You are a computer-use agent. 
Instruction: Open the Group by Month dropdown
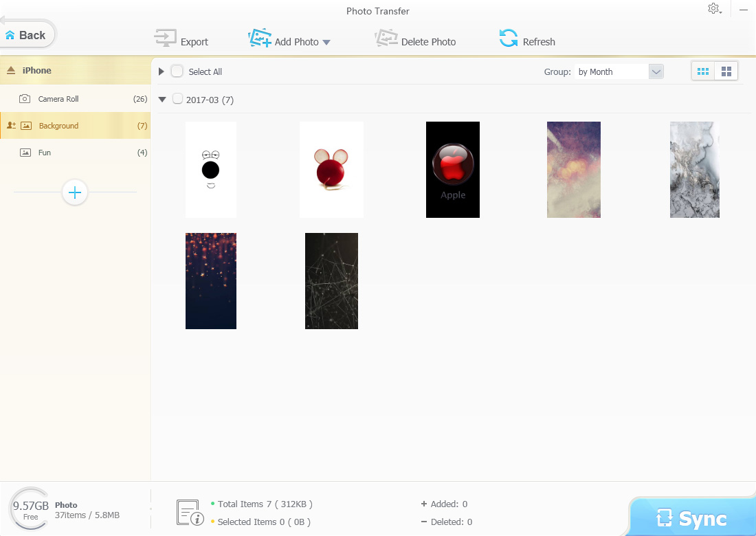(x=656, y=72)
